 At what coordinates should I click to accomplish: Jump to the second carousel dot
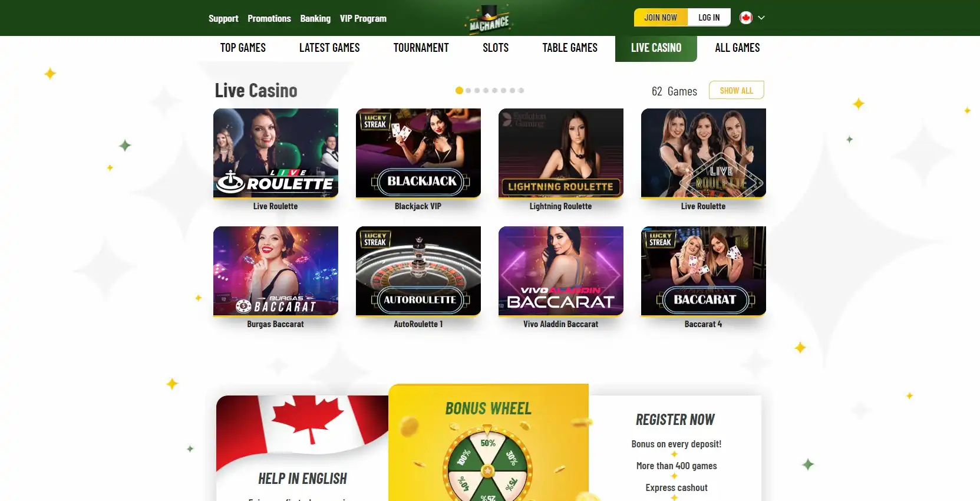[468, 90]
